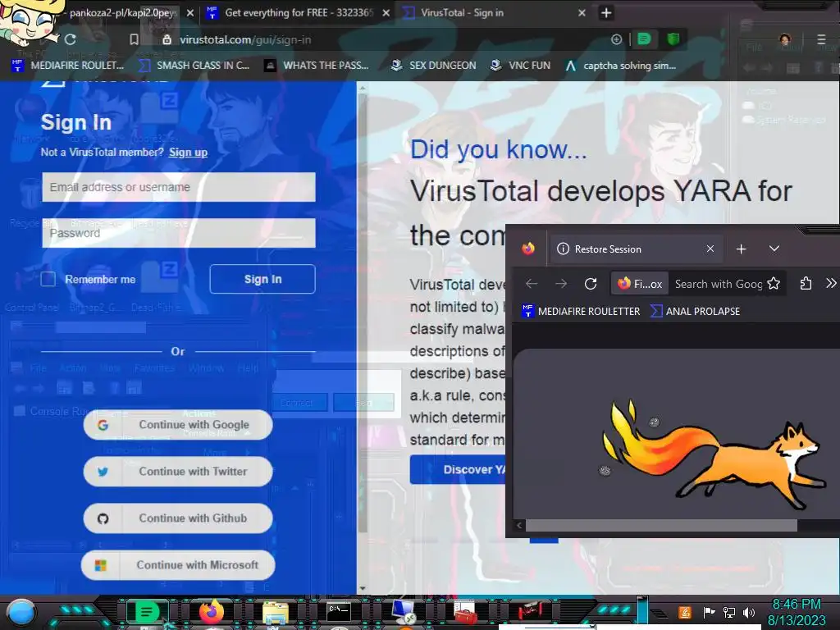Click the 'Sign up' link
This screenshot has height=630, width=840.
point(188,152)
